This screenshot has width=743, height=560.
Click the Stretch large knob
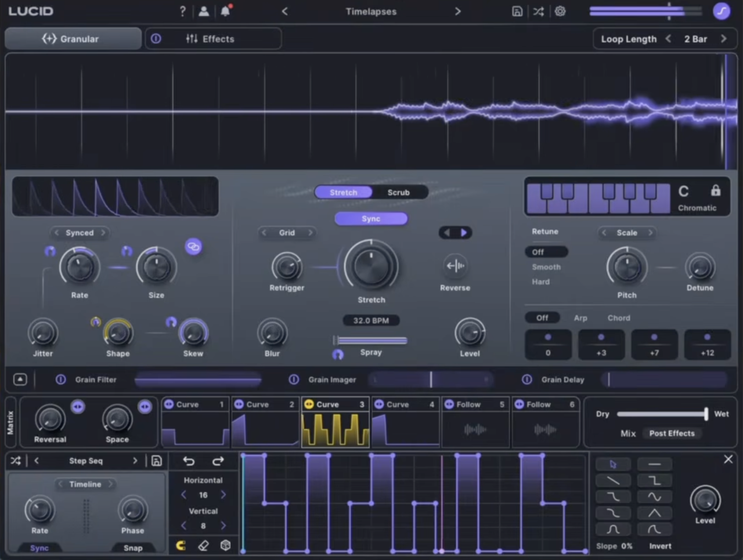coord(371,266)
